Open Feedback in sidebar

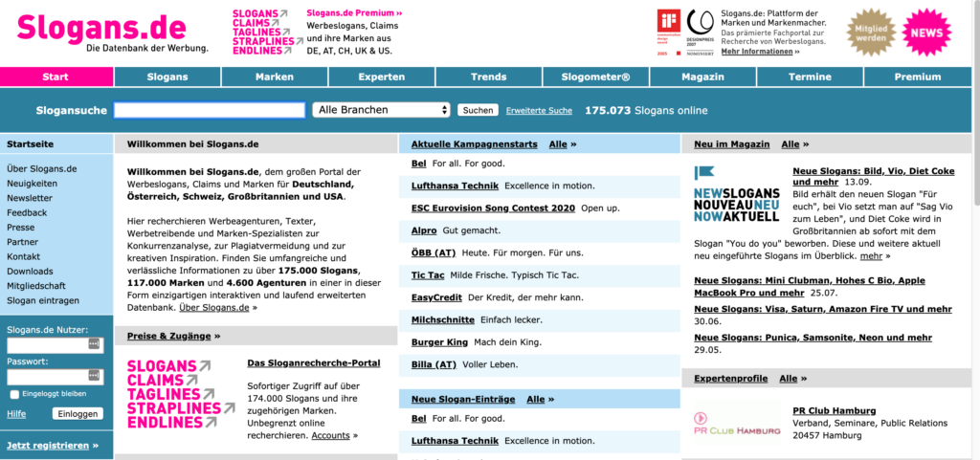(x=27, y=213)
